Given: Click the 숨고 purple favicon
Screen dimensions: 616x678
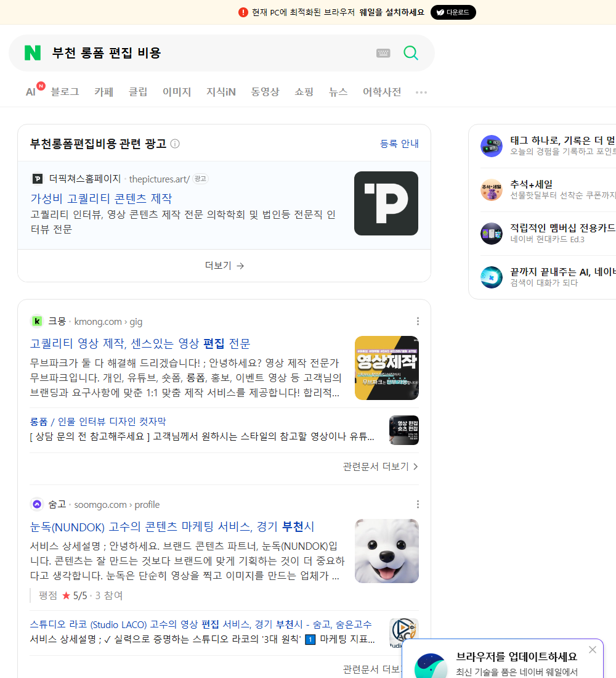Looking at the screenshot, I should tap(37, 504).
